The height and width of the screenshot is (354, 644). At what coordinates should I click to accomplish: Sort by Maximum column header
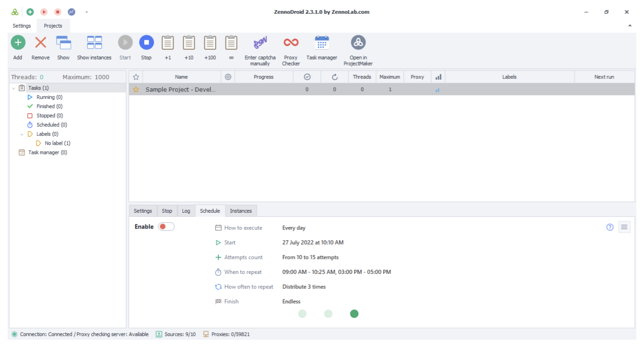pyautogui.click(x=390, y=77)
